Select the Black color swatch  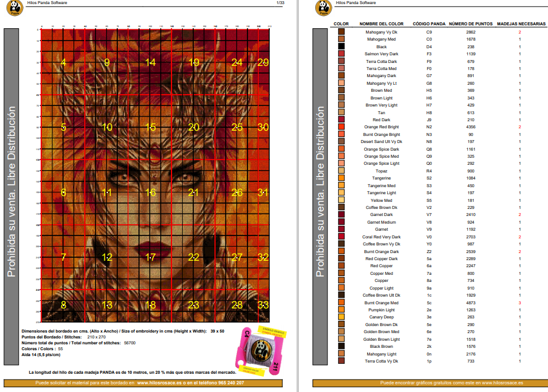coord(341,46)
